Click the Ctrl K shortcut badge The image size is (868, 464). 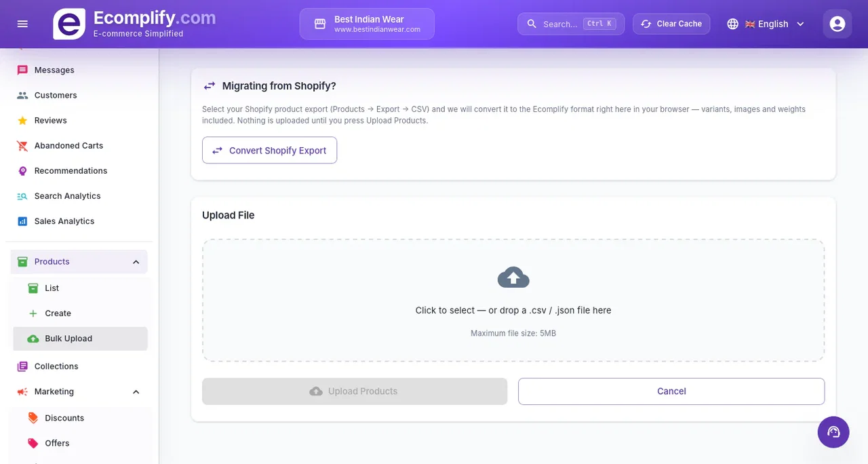[x=599, y=24]
